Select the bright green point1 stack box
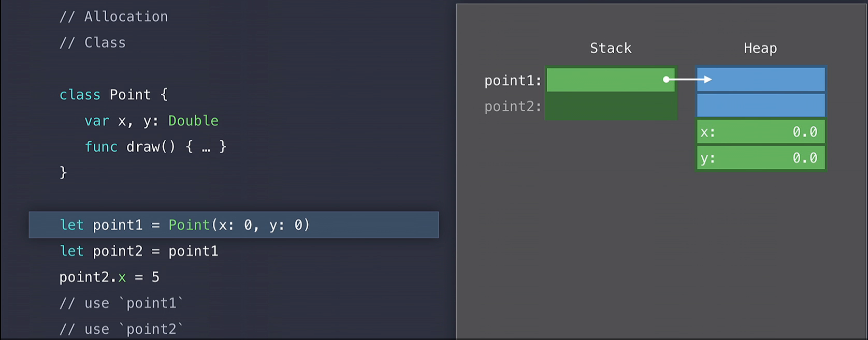Image resolution: width=868 pixels, height=340 pixels. [606, 80]
